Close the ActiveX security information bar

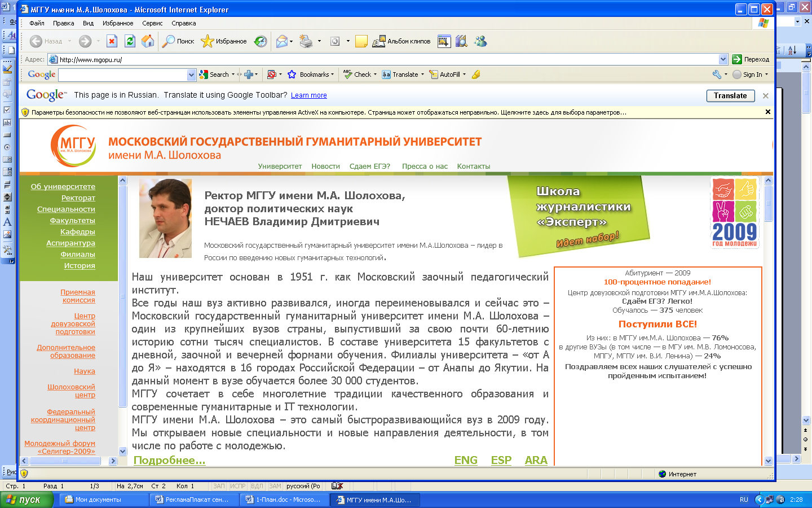[768, 112]
